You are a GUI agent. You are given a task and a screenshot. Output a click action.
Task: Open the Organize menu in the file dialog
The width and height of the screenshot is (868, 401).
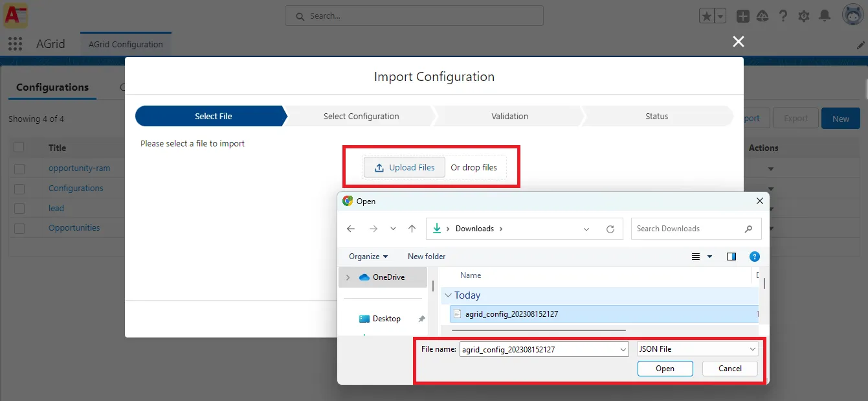[x=367, y=256]
